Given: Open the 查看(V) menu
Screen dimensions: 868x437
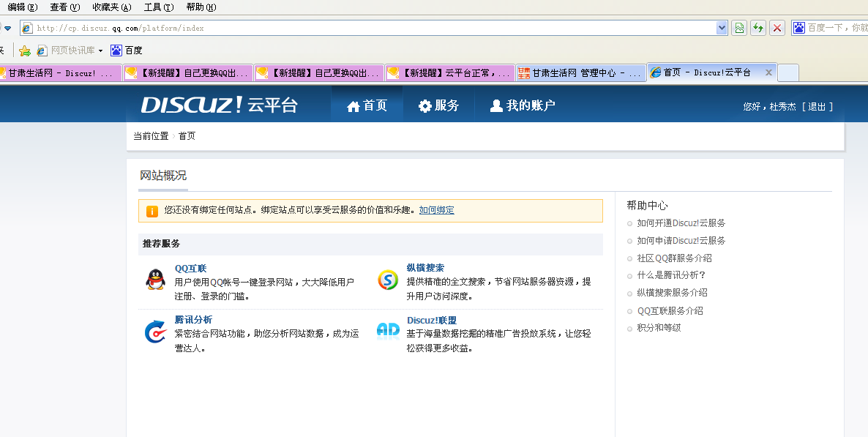Looking at the screenshot, I should [64, 7].
